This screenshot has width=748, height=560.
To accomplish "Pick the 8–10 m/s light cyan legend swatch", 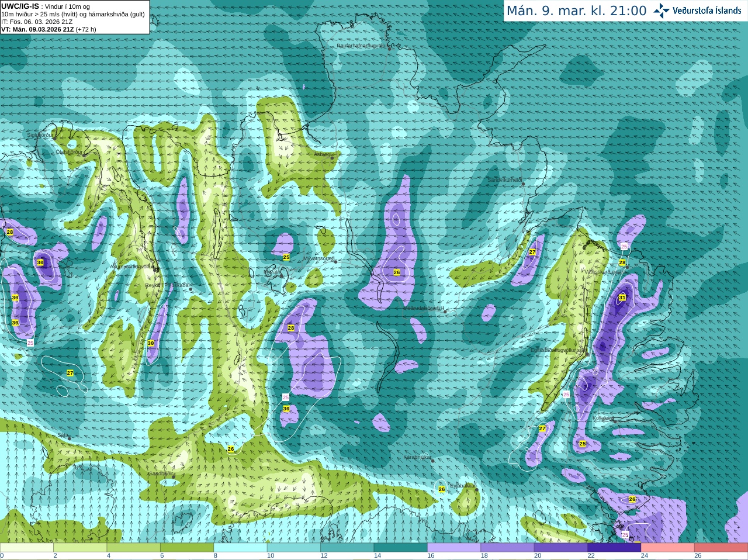I will click(241, 548).
